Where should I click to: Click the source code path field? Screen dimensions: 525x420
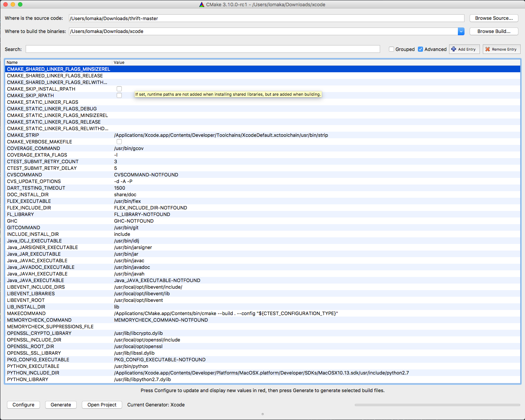click(267, 18)
